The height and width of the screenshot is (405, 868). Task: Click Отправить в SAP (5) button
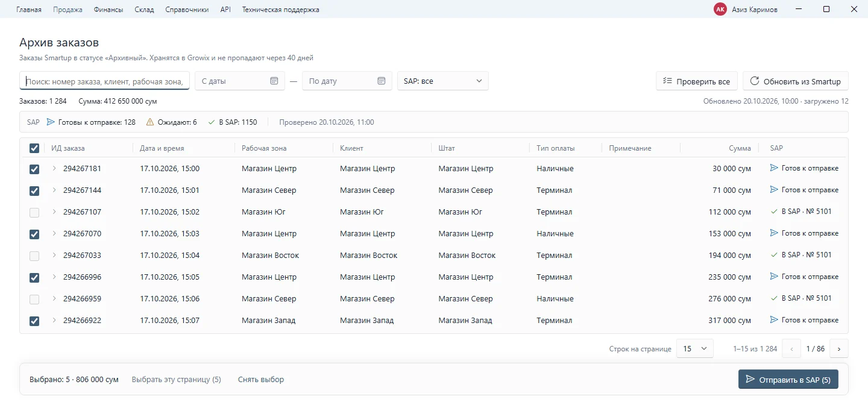pyautogui.click(x=788, y=380)
